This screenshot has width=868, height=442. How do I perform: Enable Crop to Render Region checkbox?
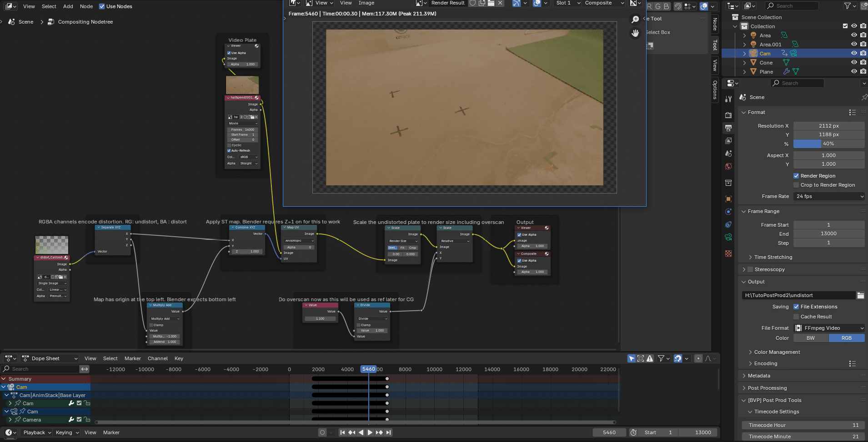pyautogui.click(x=796, y=185)
